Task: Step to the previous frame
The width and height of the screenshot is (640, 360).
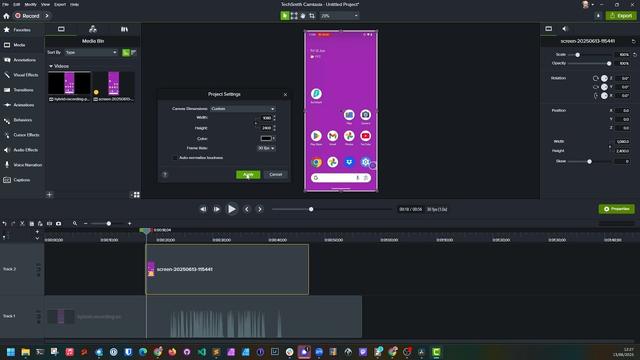Action: tap(203, 209)
